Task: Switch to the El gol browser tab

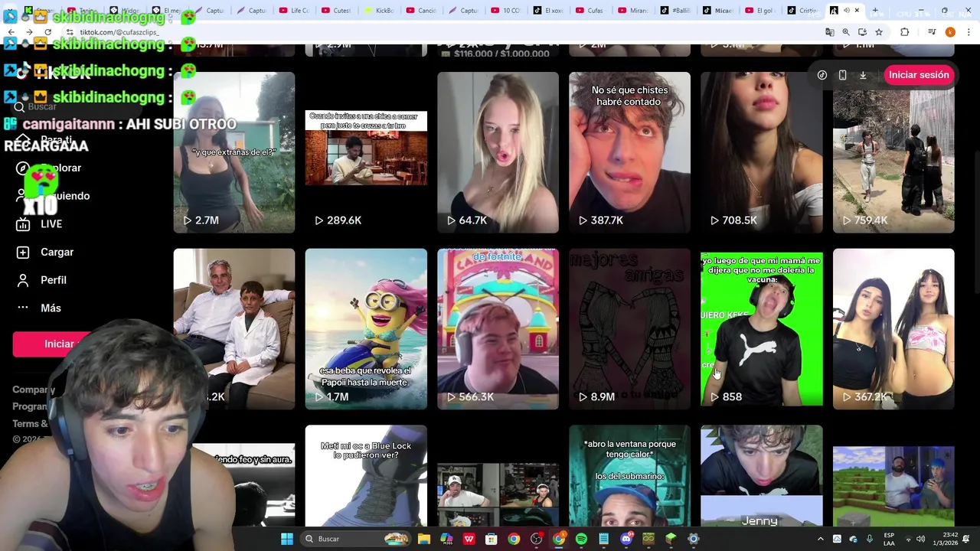Action: click(759, 11)
